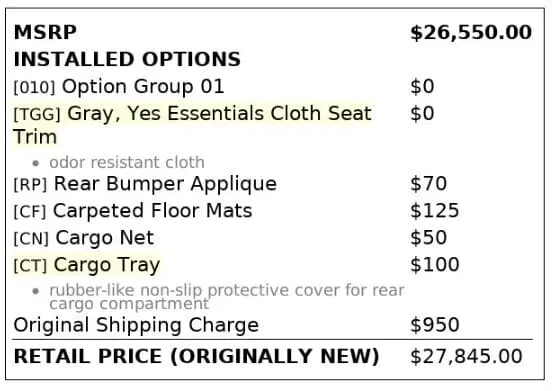The width and height of the screenshot is (552, 391).
Task: Click the MSRP heading label
Action: click(45, 32)
